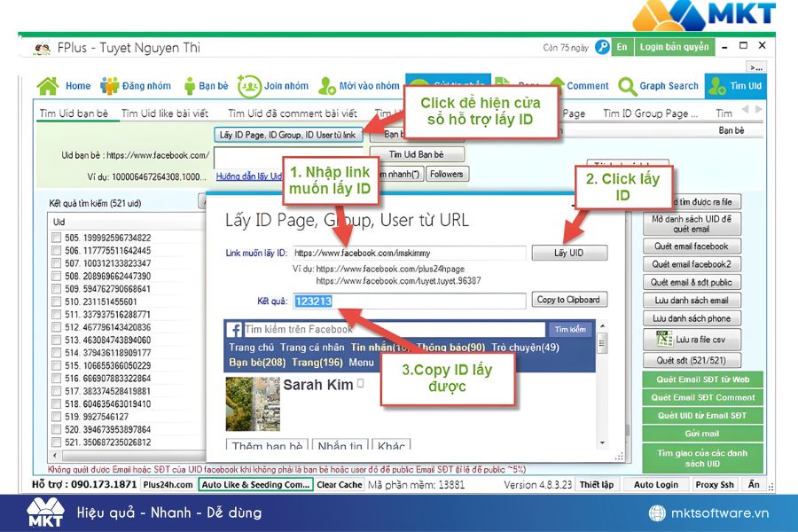The height and width of the screenshot is (532, 798).
Task: Select the checkbox for UID 519
Action: 57,417
